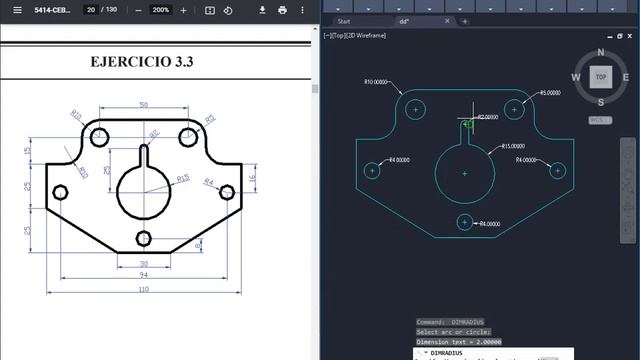
Task: Click the fit to page icon
Action: [x=210, y=10]
